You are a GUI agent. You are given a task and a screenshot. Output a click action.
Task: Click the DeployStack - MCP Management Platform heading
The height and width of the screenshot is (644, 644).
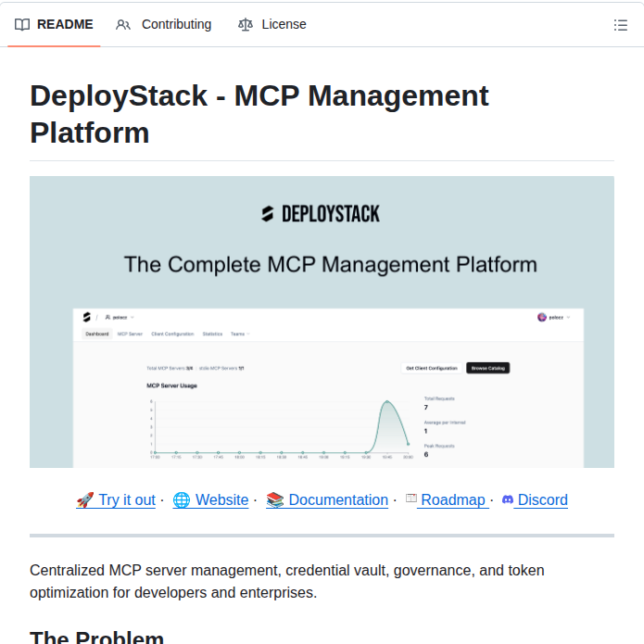[x=259, y=114]
